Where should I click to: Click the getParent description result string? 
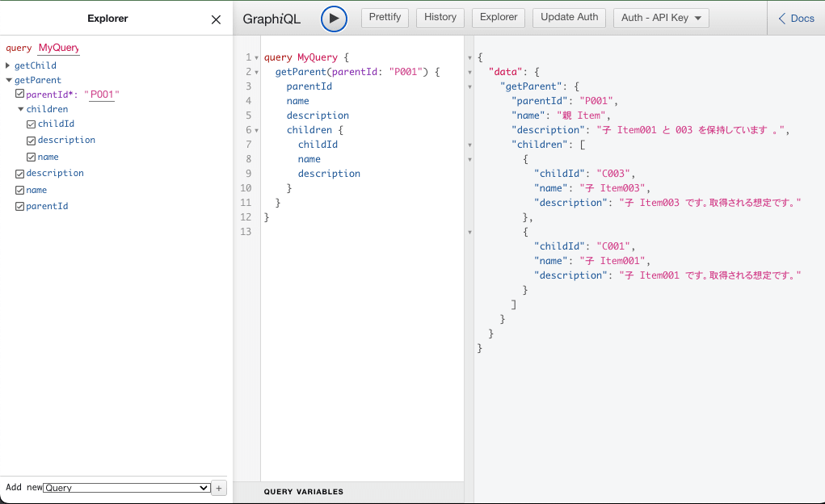pyautogui.click(x=690, y=130)
